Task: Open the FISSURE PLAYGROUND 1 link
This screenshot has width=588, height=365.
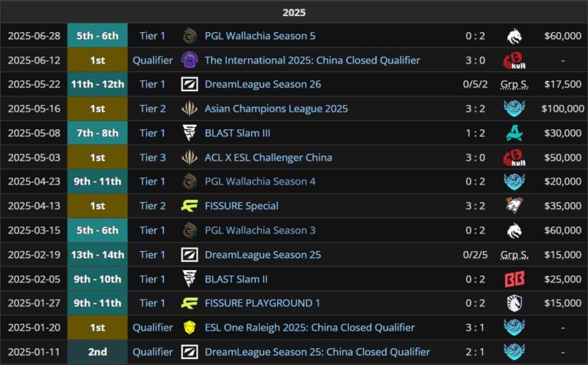Action: tap(263, 303)
